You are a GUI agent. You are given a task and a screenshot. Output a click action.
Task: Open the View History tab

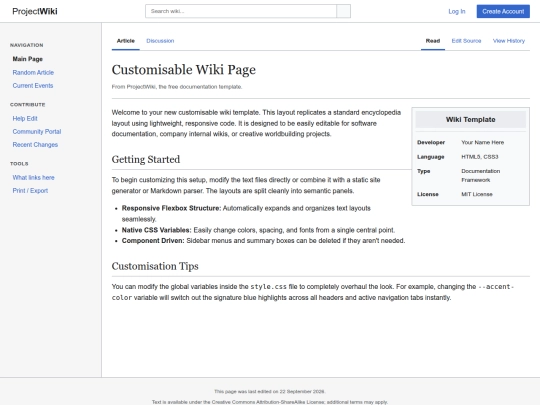coord(509,41)
